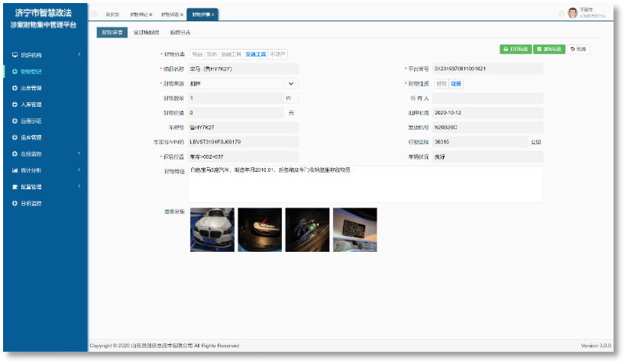The image size is (628, 364).
Task: Click the 取消 cancel button
Action: tap(578, 49)
